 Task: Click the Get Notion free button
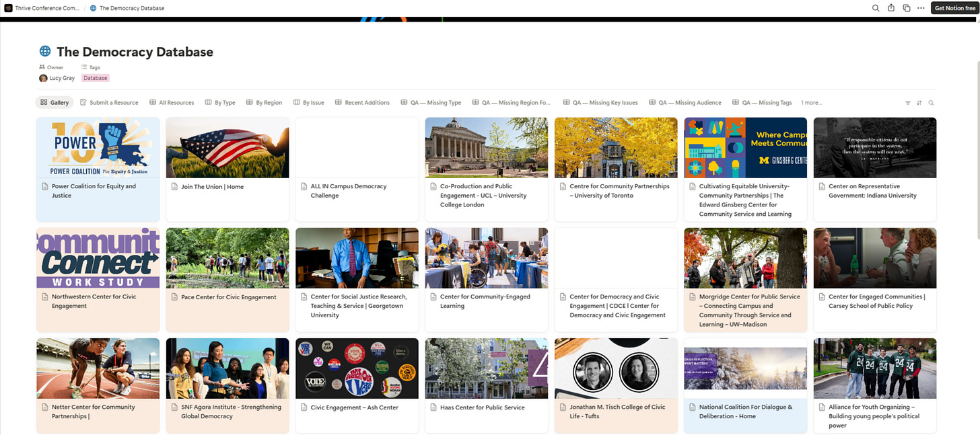pyautogui.click(x=954, y=8)
